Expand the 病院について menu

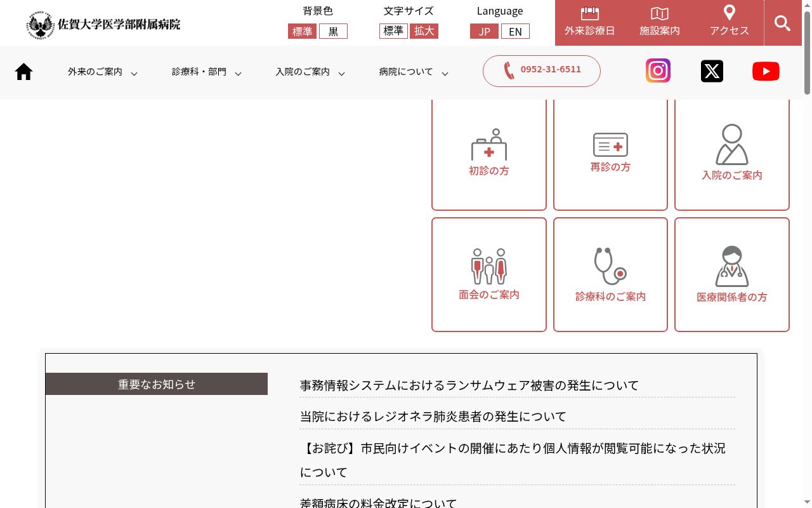(414, 72)
